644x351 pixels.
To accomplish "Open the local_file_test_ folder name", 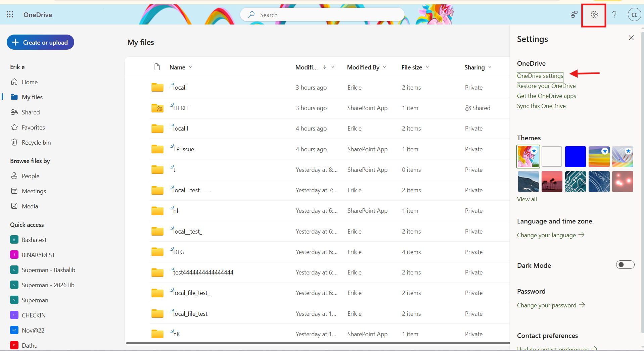I will (191, 293).
